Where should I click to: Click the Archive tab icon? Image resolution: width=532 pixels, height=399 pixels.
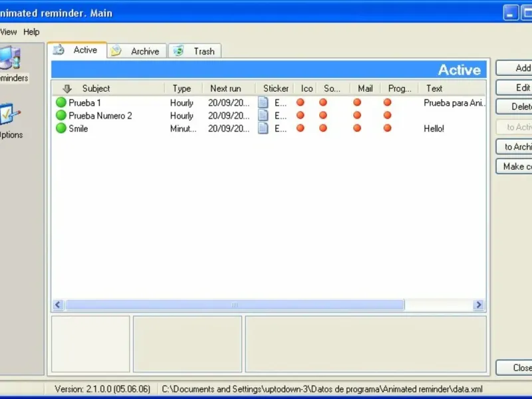(116, 51)
